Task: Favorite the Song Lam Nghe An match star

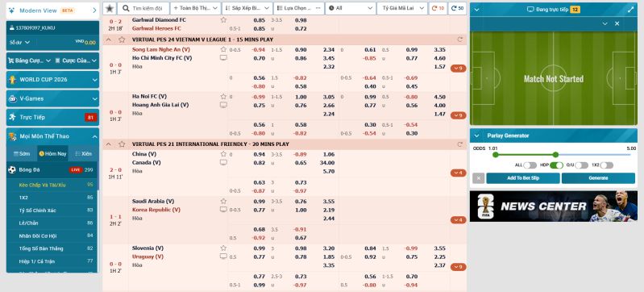Action: [223, 49]
